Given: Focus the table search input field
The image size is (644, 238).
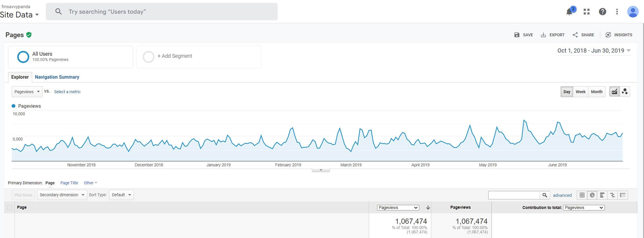Looking at the screenshot, I should (x=514, y=195).
